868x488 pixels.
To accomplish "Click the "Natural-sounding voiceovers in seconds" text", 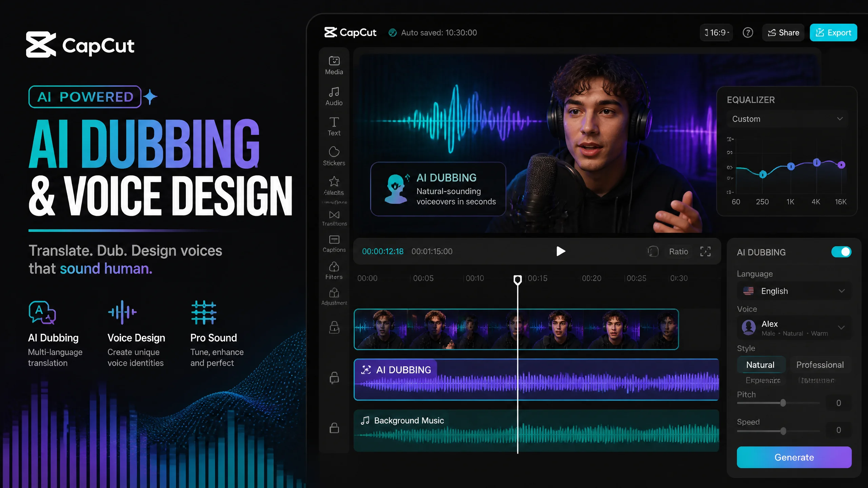I will tap(456, 197).
